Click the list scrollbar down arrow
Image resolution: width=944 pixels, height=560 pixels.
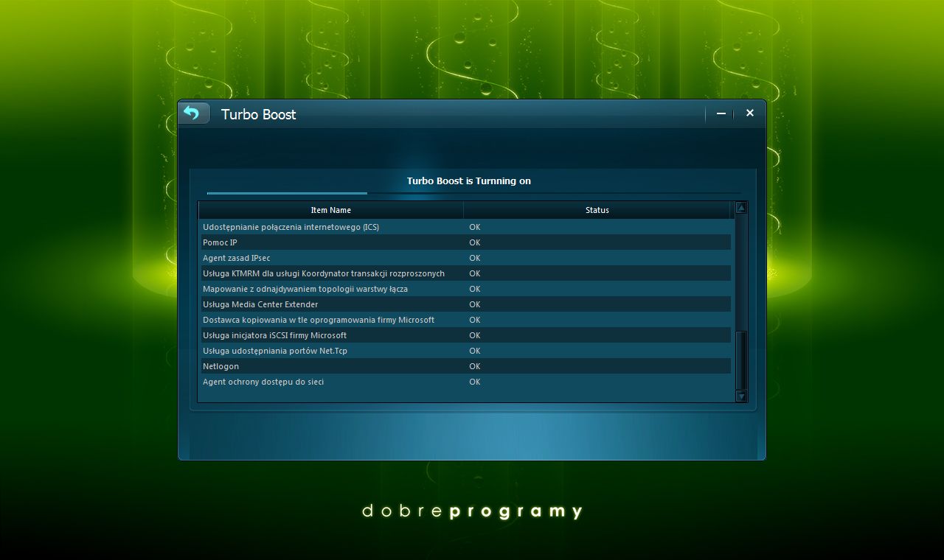[741, 396]
